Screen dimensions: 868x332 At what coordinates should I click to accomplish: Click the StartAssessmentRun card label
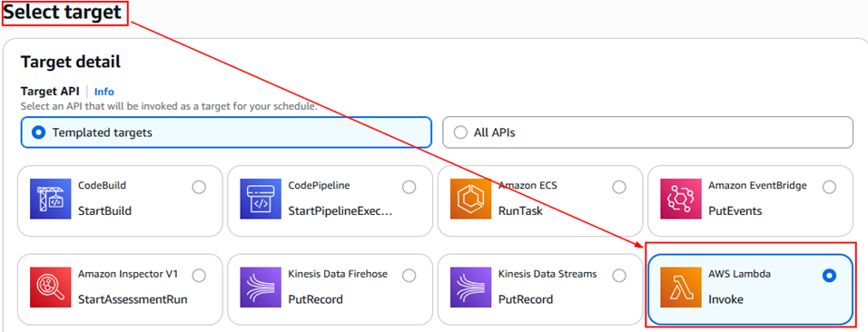click(x=133, y=299)
